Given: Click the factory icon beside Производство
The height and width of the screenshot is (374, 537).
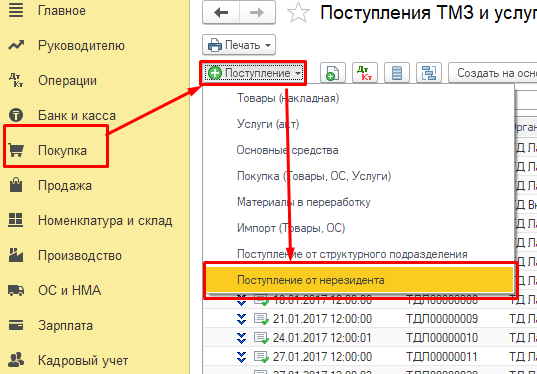Looking at the screenshot, I should (16, 255).
